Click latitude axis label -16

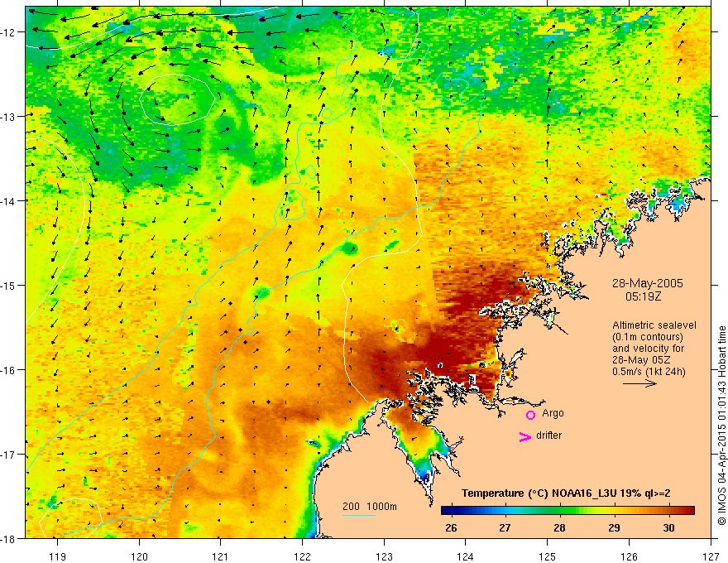pos(9,370)
